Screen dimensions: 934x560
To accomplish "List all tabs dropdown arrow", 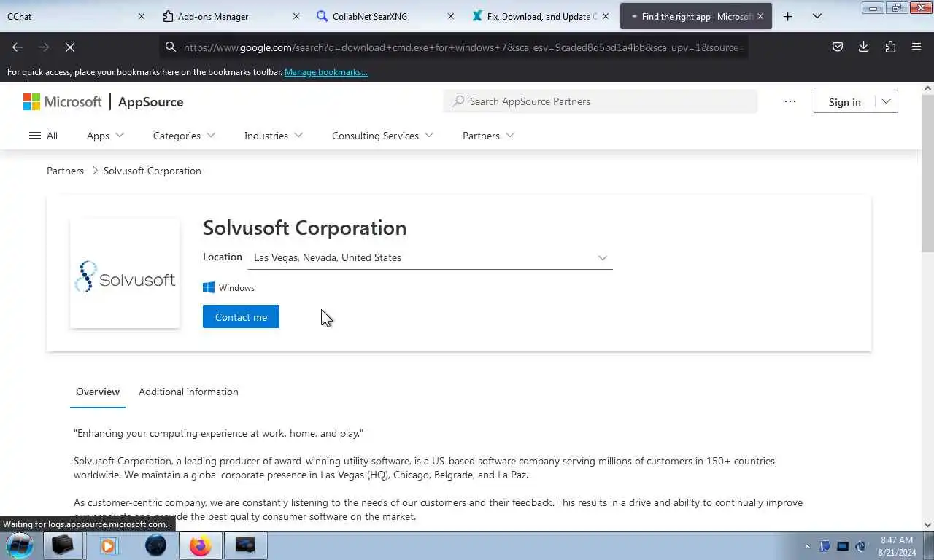I will 817,16.
